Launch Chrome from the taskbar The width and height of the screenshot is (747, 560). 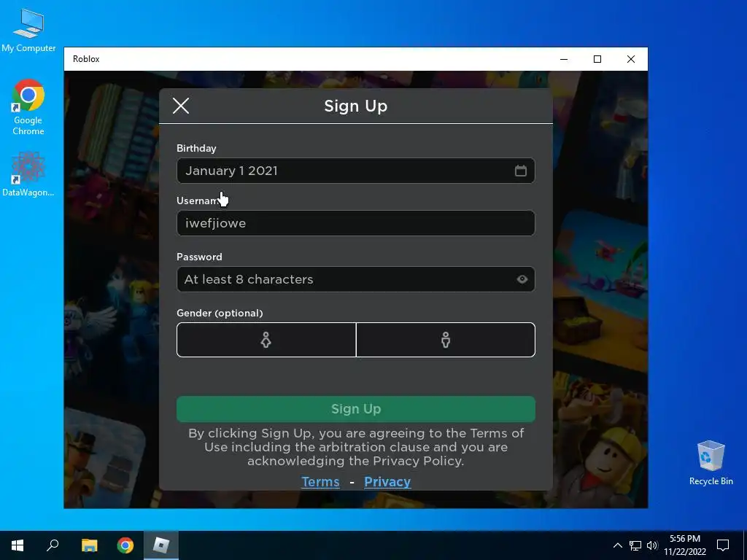coord(125,545)
